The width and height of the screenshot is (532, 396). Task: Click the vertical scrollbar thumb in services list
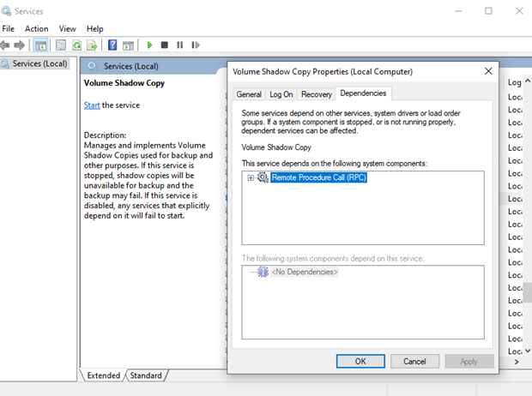click(x=528, y=292)
